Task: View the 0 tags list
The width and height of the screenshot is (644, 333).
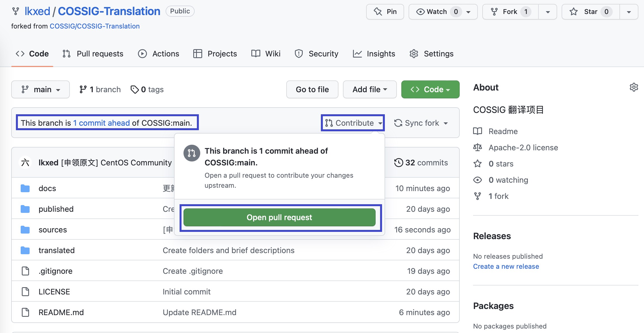Action: (147, 89)
